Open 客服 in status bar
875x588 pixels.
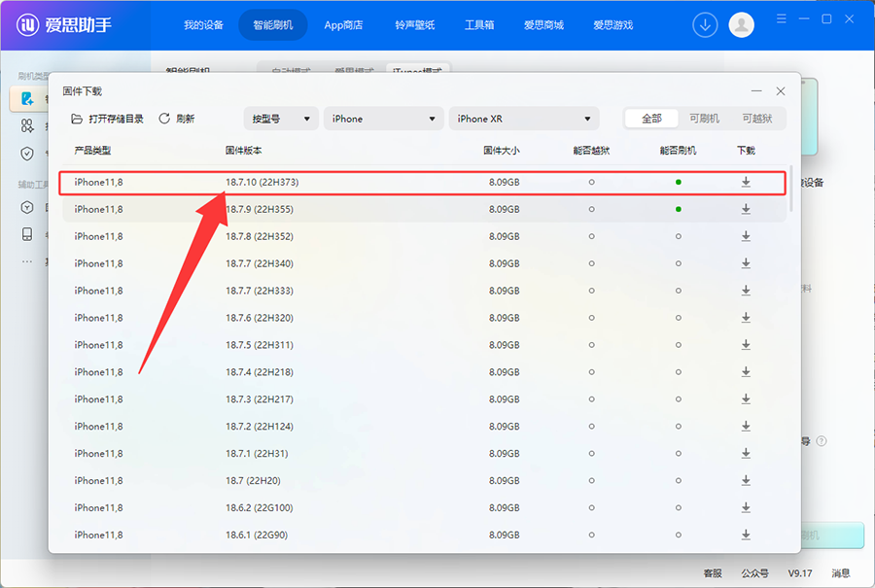[x=712, y=573]
